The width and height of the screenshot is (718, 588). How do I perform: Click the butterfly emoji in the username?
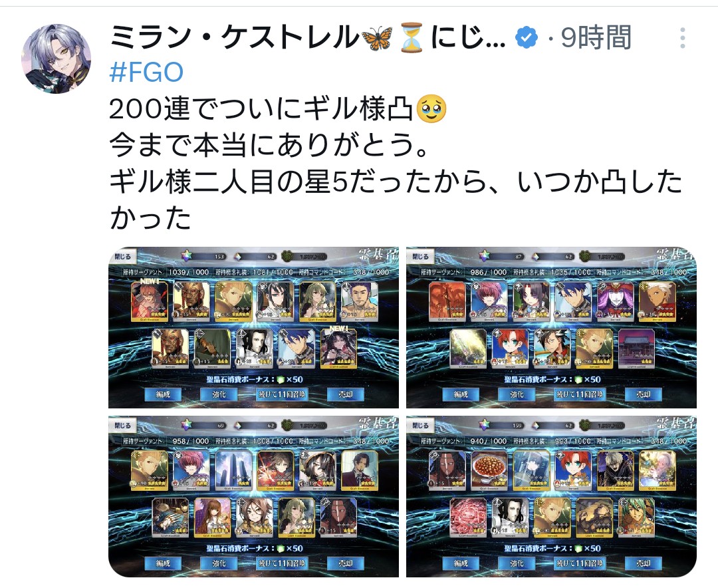pos(378,39)
